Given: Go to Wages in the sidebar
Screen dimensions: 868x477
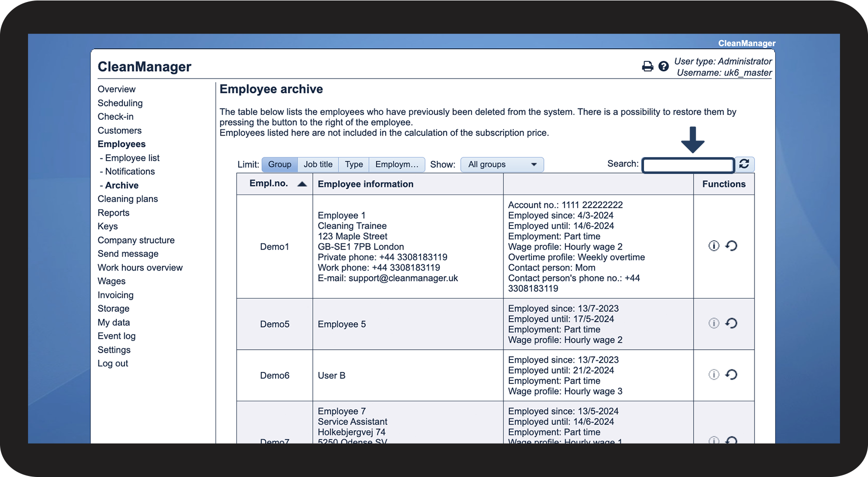Looking at the screenshot, I should point(112,281).
